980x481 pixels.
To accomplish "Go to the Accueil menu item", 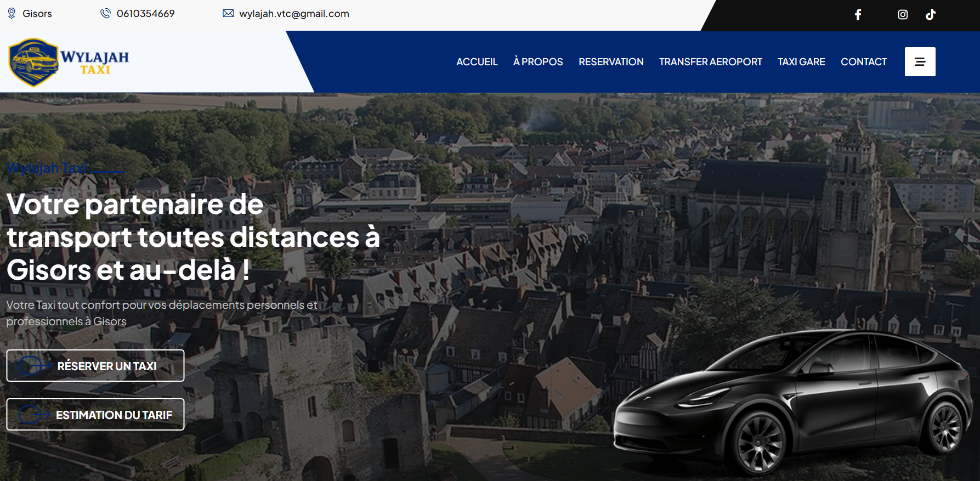I will [x=477, y=62].
